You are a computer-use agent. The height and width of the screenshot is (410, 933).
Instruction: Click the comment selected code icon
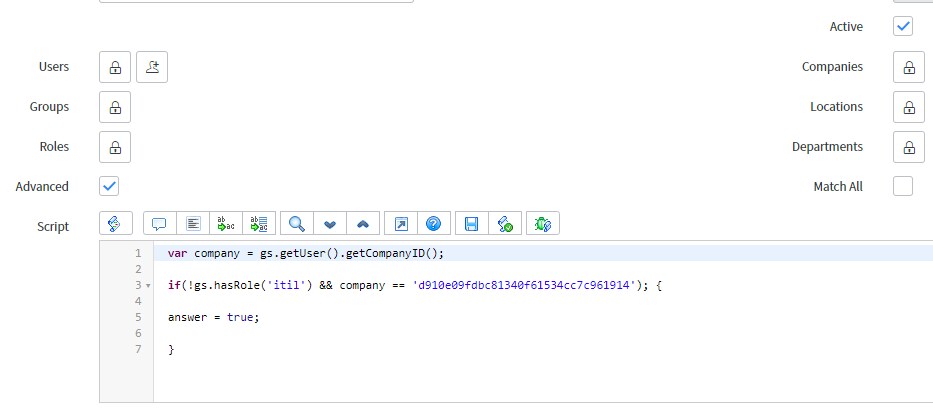coord(159,224)
